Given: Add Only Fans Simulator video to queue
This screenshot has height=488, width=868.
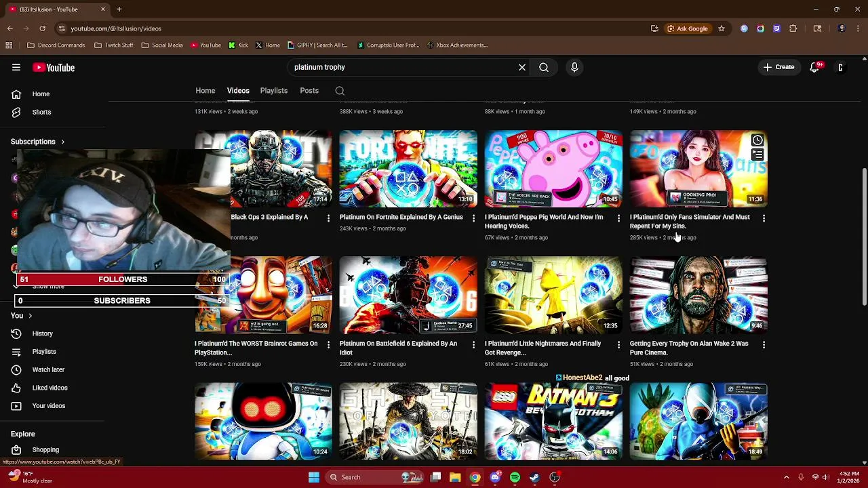Looking at the screenshot, I should [757, 156].
